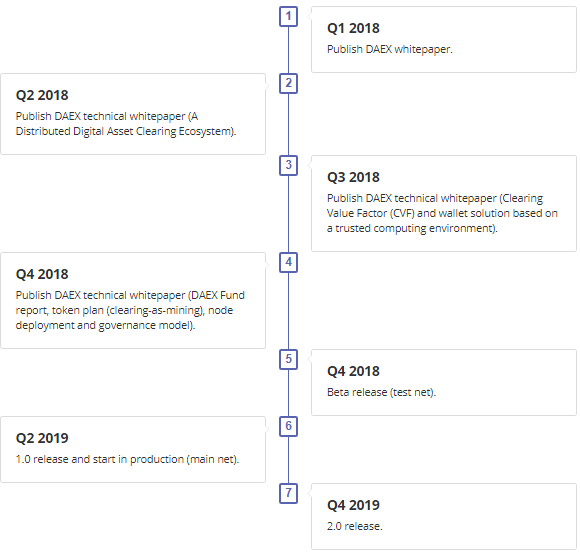The height and width of the screenshot is (552, 580).
Task: Select the numbered box 6 on timeline
Action: coord(288,426)
